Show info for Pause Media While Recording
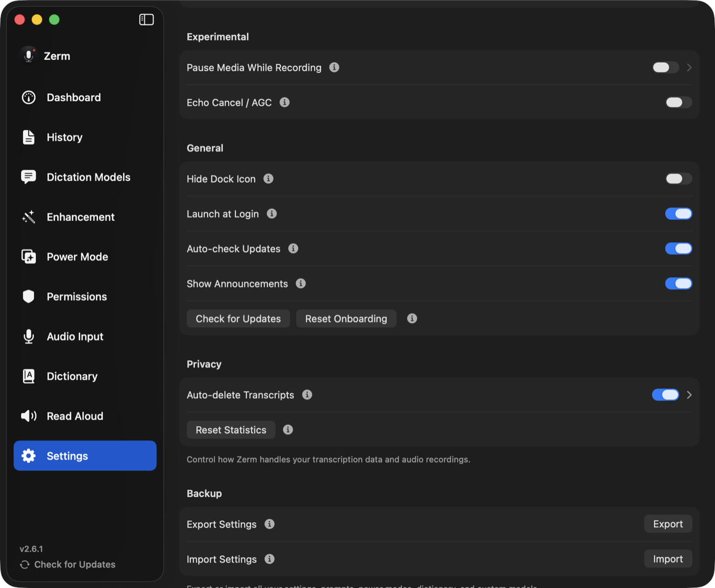 click(x=335, y=67)
